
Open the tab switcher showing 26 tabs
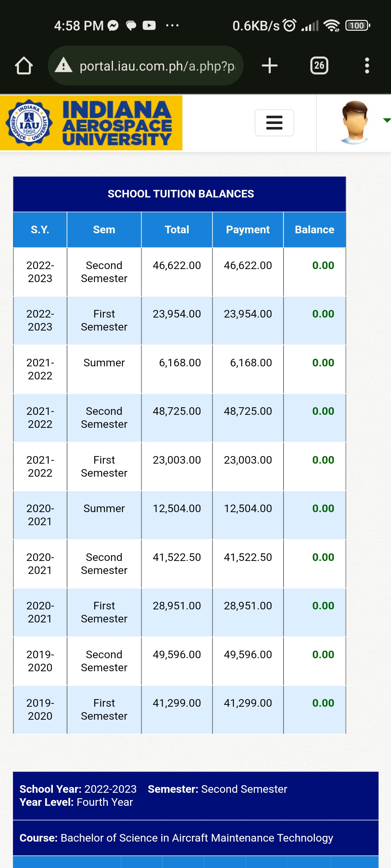319,66
